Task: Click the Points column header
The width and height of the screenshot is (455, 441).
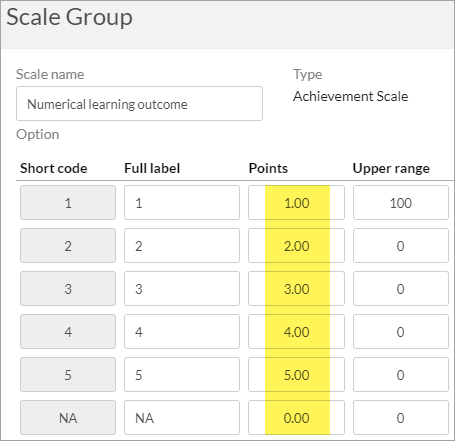Action: coord(268,168)
